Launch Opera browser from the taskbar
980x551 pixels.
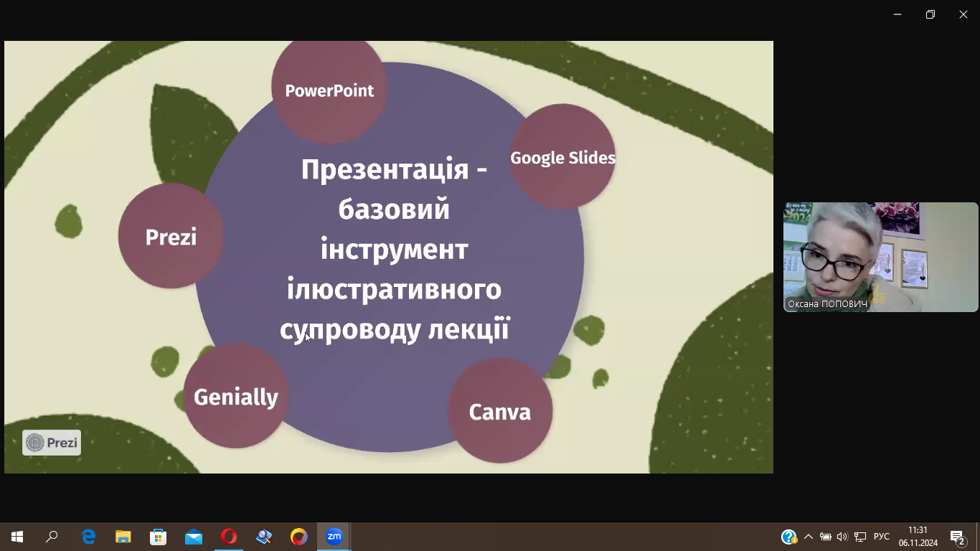(x=228, y=537)
